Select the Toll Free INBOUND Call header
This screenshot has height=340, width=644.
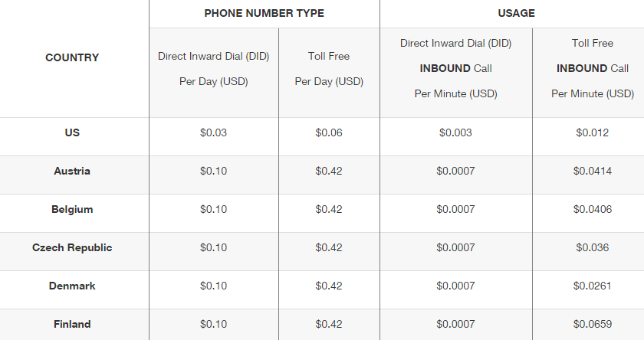tap(592, 68)
